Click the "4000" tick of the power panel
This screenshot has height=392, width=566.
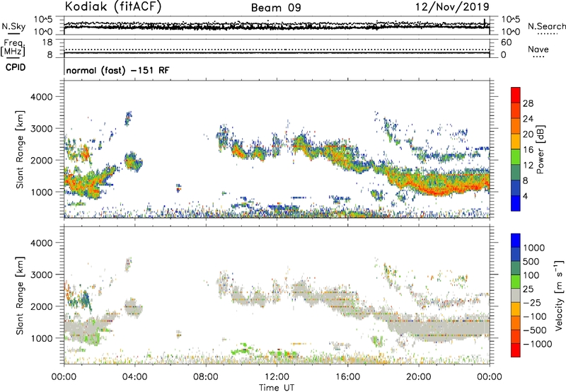41,97
